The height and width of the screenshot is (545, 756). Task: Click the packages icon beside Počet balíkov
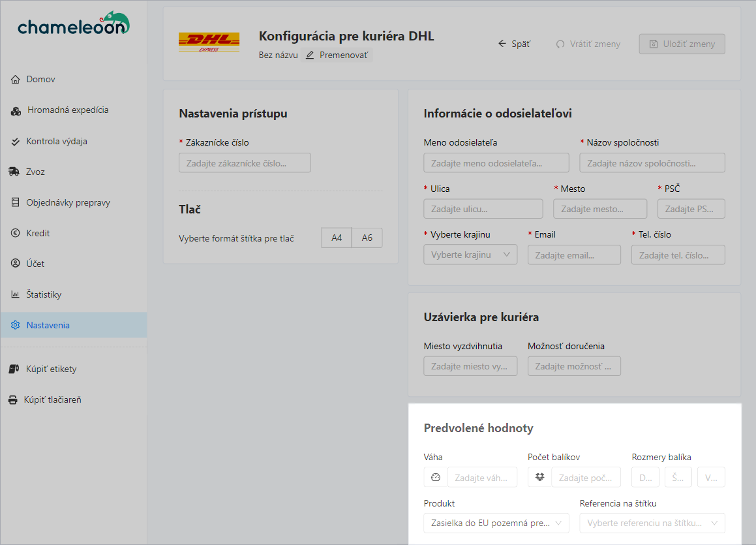click(539, 477)
